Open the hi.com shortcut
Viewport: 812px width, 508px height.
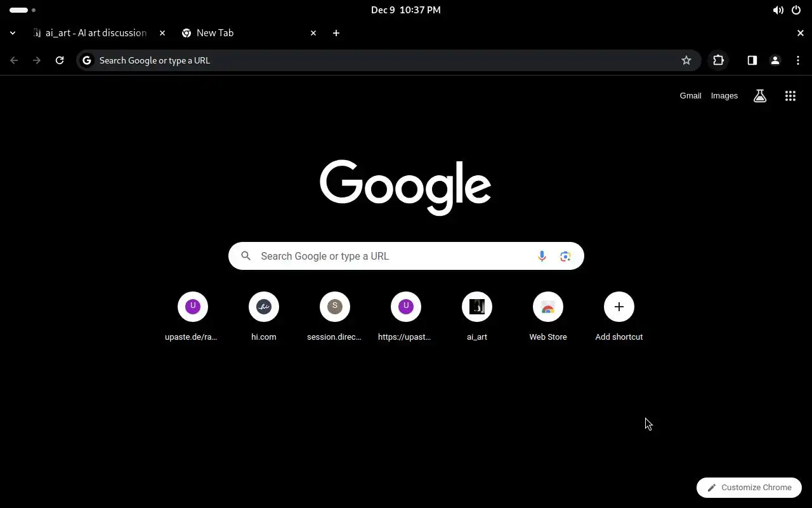[263, 317]
